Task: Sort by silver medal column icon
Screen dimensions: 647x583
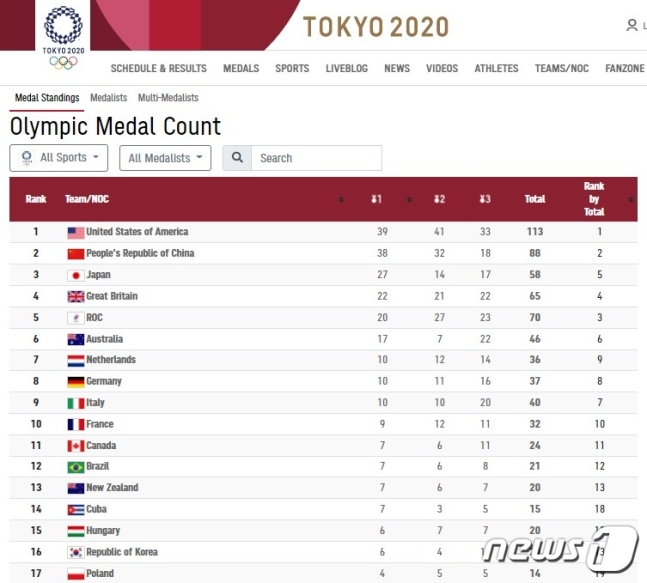Action: click(439, 199)
